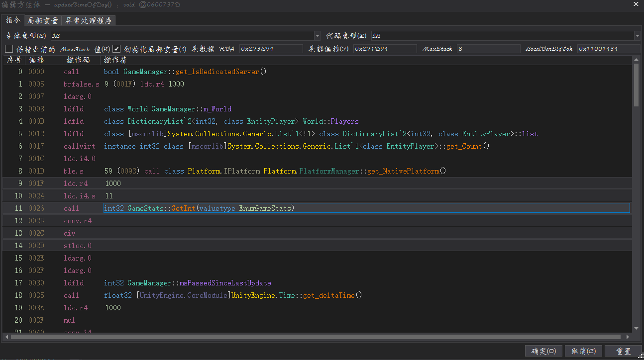Click the 序号 column header
Screen dimensions: 644x360
13,60
